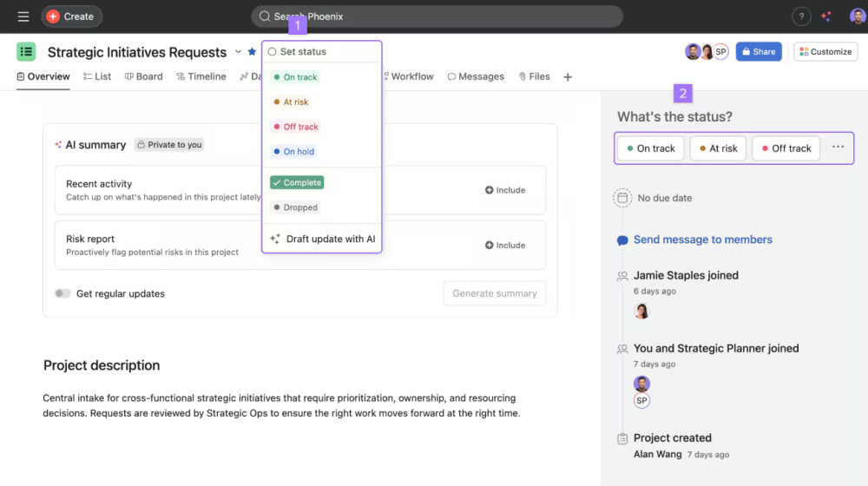The height and width of the screenshot is (486, 868).
Task: Include Risk report in summary
Action: pyautogui.click(x=505, y=246)
